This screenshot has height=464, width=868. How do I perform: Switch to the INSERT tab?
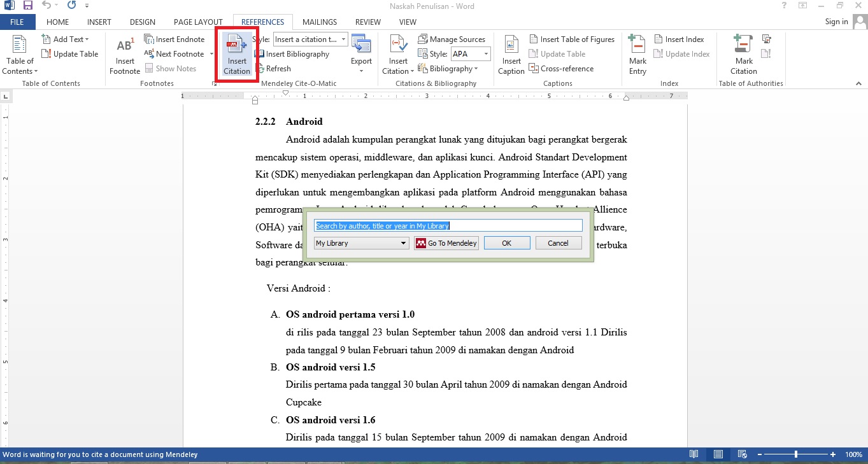click(99, 22)
